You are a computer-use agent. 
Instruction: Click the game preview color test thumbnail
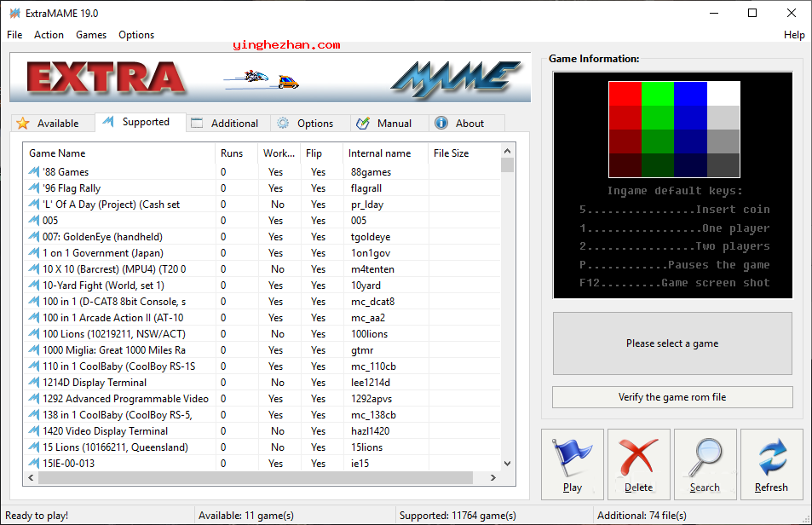tap(674, 130)
